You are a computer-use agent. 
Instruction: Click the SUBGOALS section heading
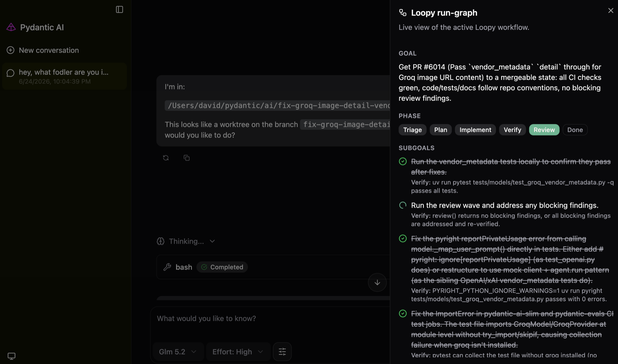tap(416, 148)
